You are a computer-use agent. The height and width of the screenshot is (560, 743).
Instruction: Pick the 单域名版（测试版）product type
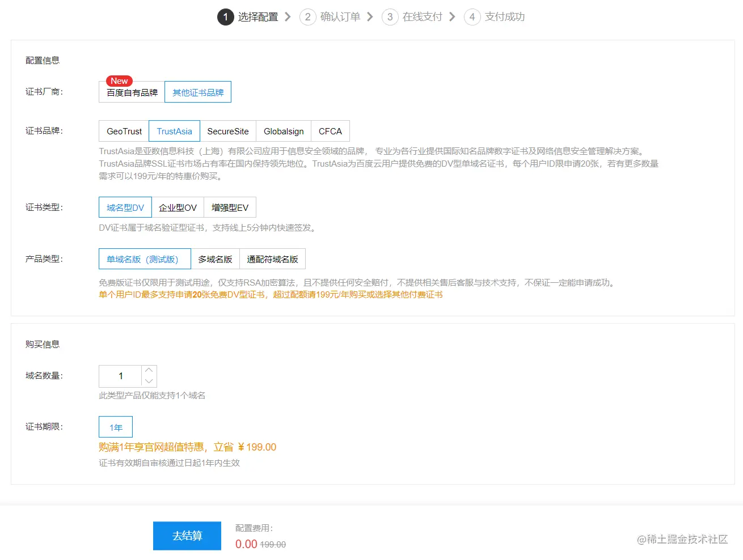[145, 259]
